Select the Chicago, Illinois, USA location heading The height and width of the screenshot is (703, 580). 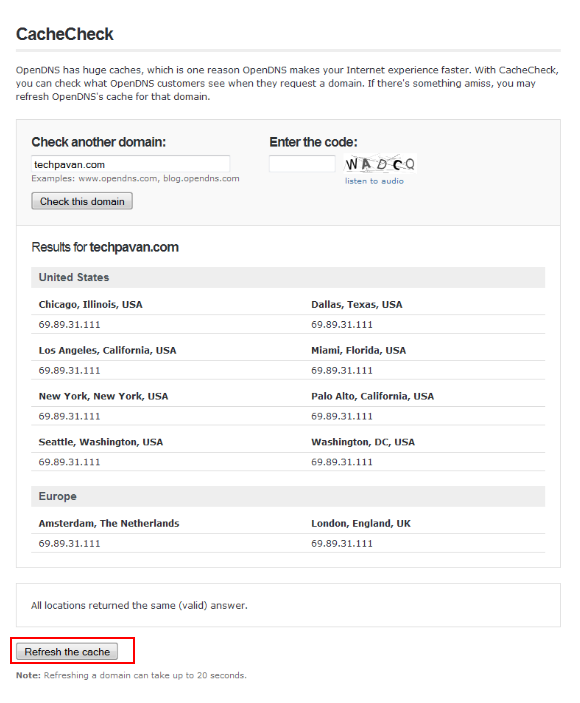pyautogui.click(x=91, y=304)
